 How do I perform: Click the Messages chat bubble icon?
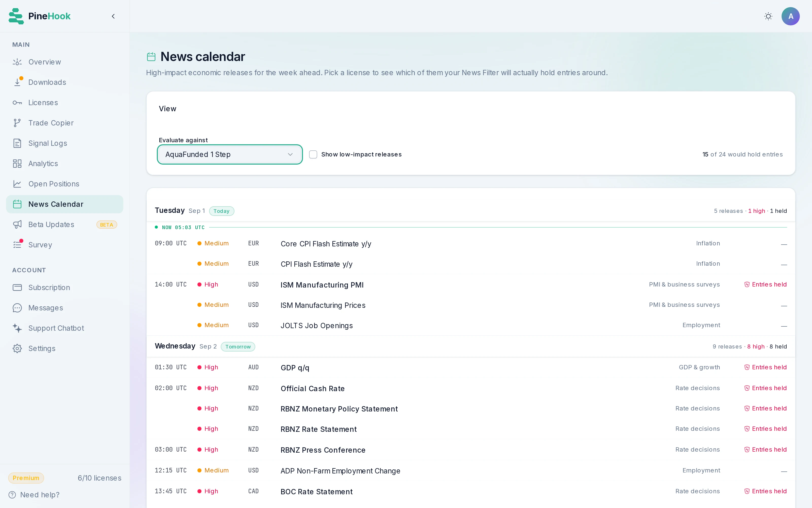(17, 308)
